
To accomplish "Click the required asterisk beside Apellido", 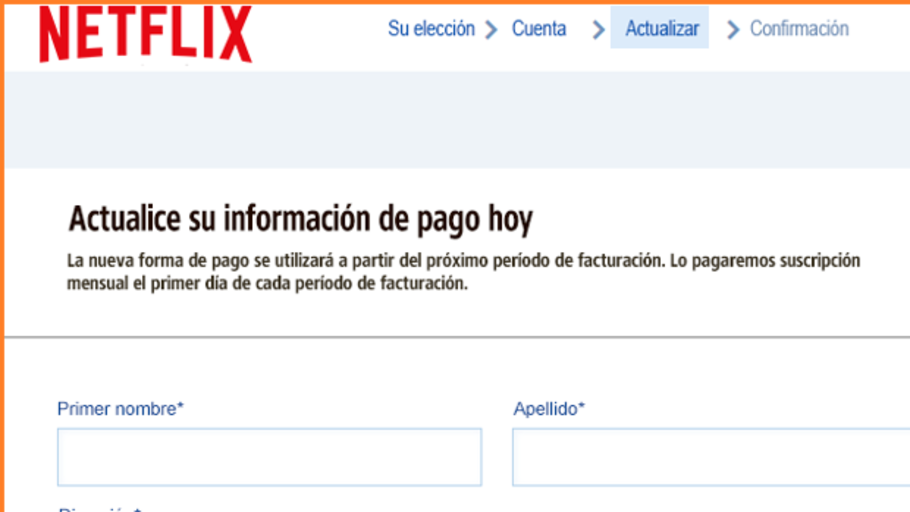I will pos(582,408).
